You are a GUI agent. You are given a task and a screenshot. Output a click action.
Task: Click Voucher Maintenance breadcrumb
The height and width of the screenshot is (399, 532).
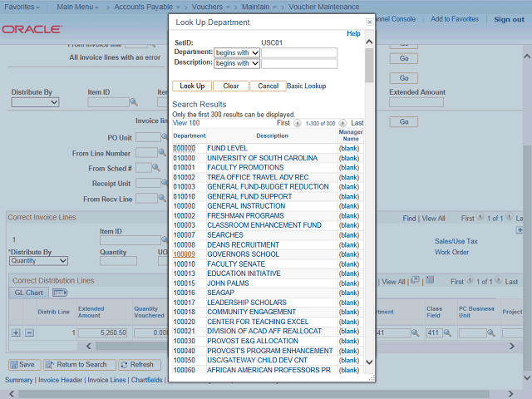click(x=323, y=7)
